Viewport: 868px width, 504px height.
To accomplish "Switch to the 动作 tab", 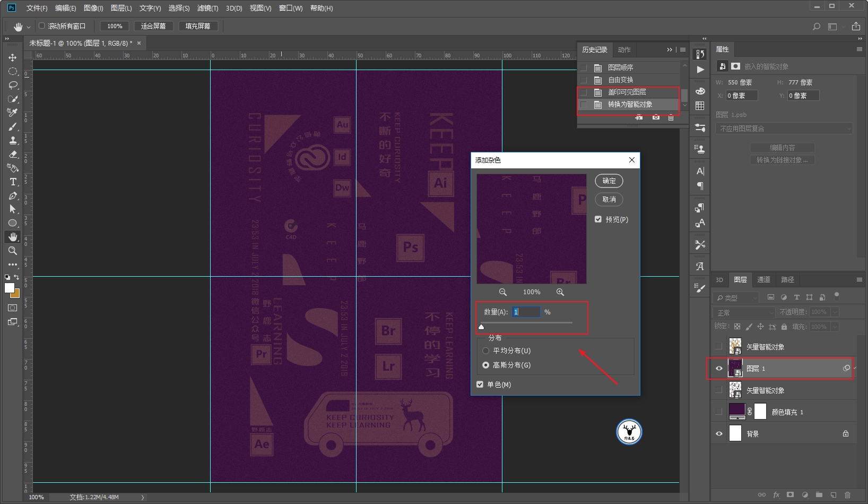I will [624, 49].
